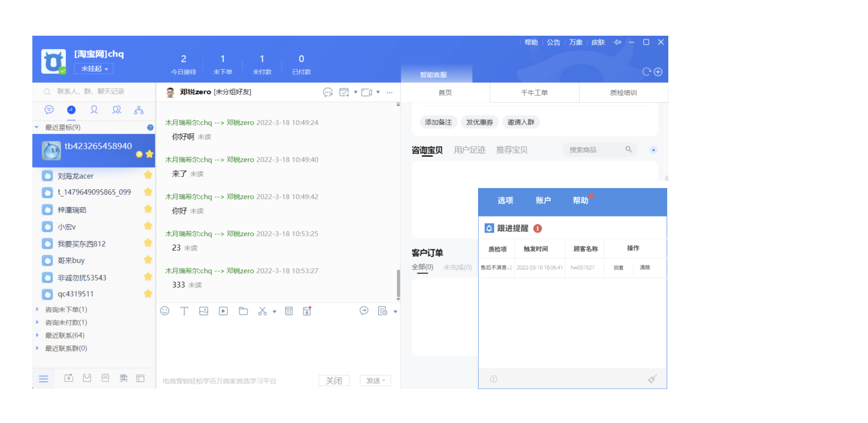The width and height of the screenshot is (868, 423).
Task: Send a video using the play icon
Action: coord(223,311)
